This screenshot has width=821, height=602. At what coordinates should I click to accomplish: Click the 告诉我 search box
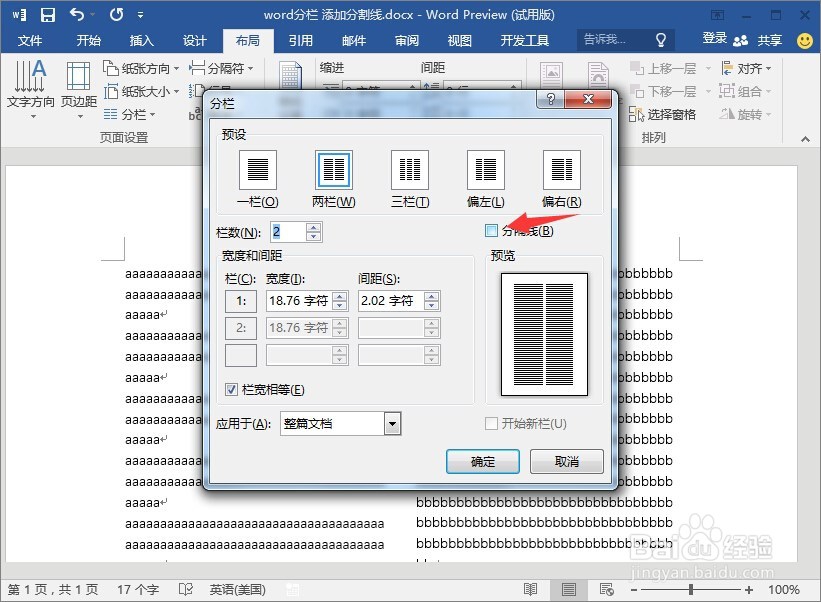click(x=625, y=40)
